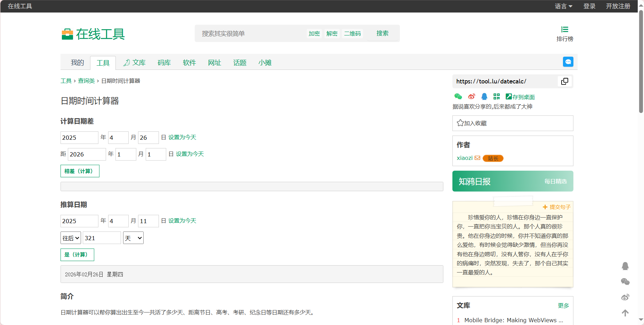Switch to the 文库 tab
The image size is (644, 325).
[135, 63]
